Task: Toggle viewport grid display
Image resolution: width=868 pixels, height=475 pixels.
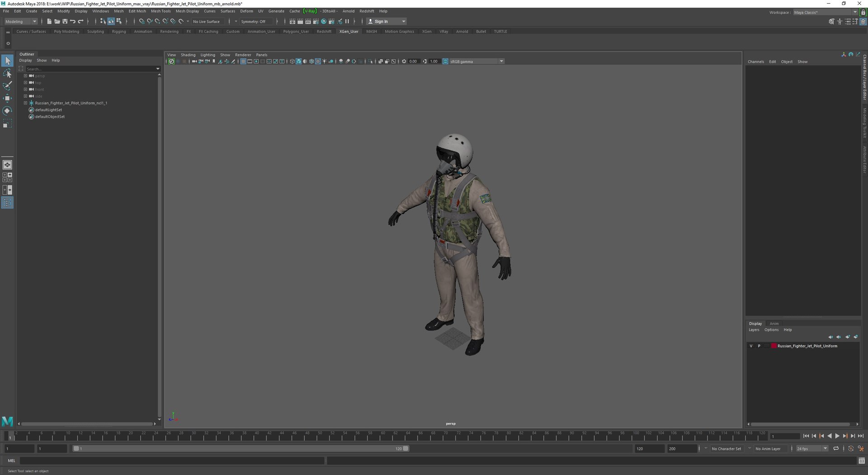Action: coord(243,62)
